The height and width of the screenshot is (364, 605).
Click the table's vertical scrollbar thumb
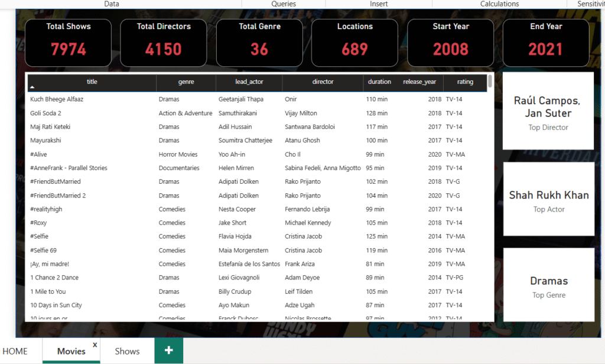tap(490, 82)
